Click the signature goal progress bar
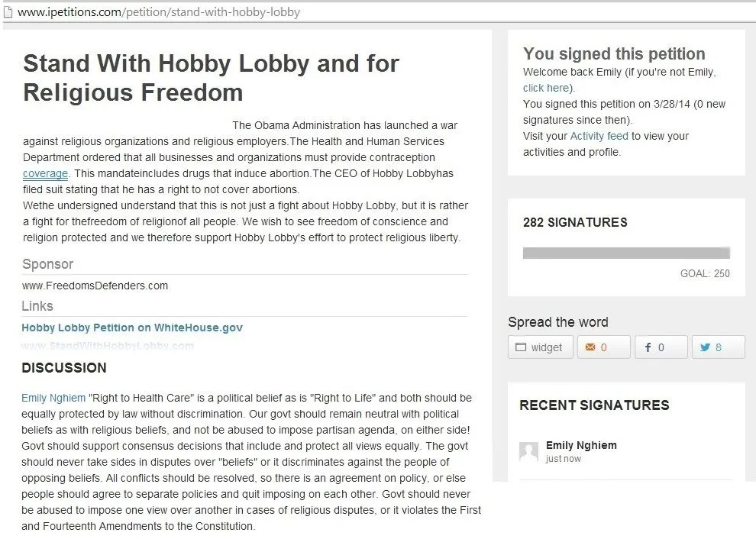The width and height of the screenshot is (756, 539). [x=626, y=253]
